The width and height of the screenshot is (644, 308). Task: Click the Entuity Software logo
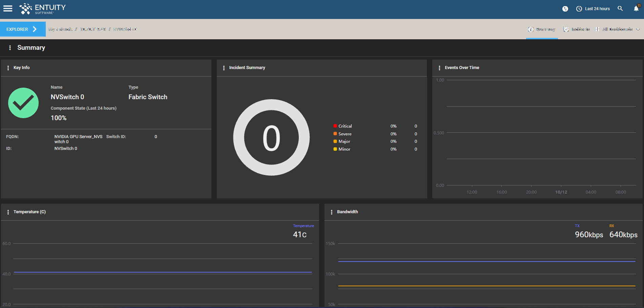pos(42,9)
